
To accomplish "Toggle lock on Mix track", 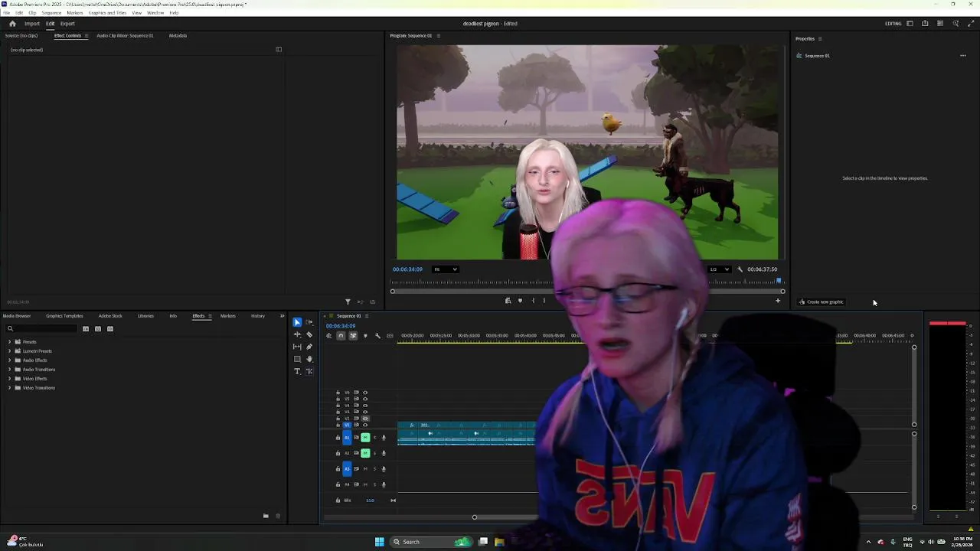I will (338, 500).
